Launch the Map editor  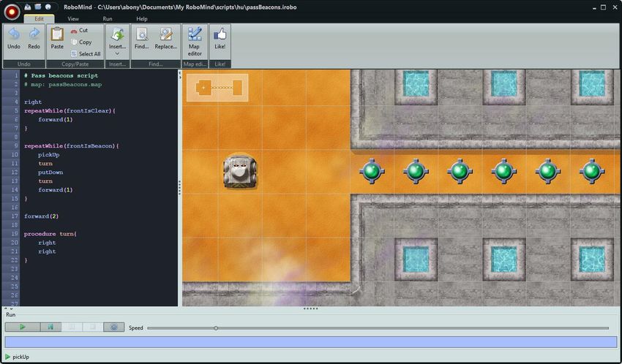(195, 42)
